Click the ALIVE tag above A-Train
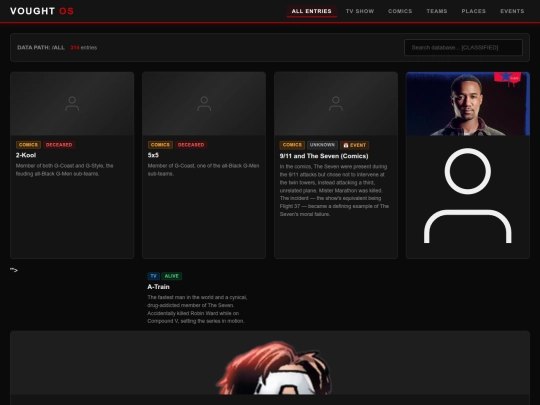 (x=172, y=276)
